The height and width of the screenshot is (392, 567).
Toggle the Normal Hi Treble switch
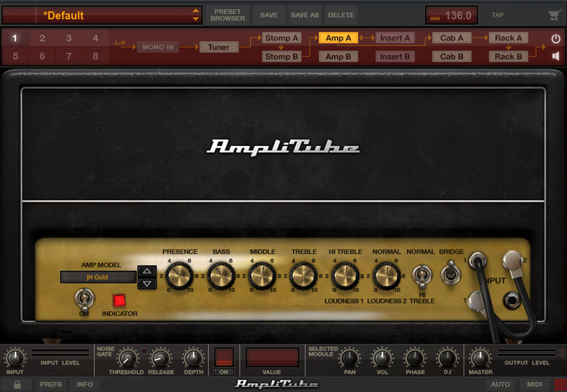[422, 276]
